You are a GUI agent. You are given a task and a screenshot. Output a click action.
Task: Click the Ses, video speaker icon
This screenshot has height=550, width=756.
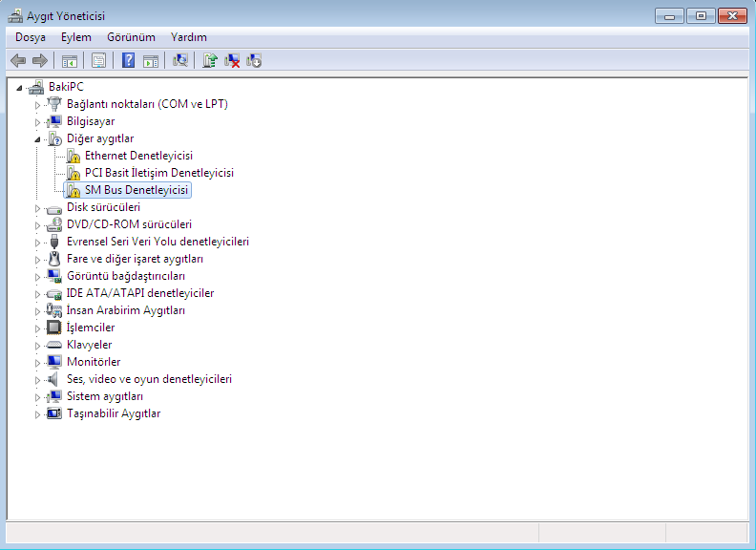point(53,379)
